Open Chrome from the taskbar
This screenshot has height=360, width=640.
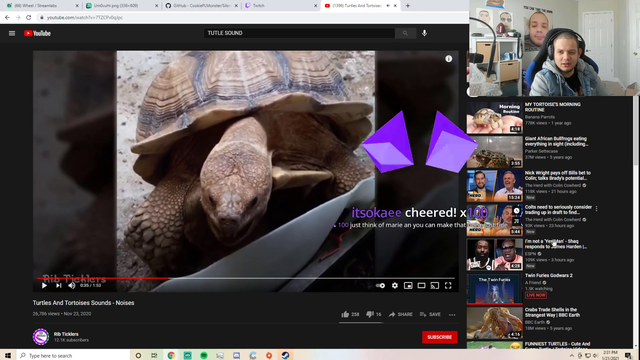[171, 356]
